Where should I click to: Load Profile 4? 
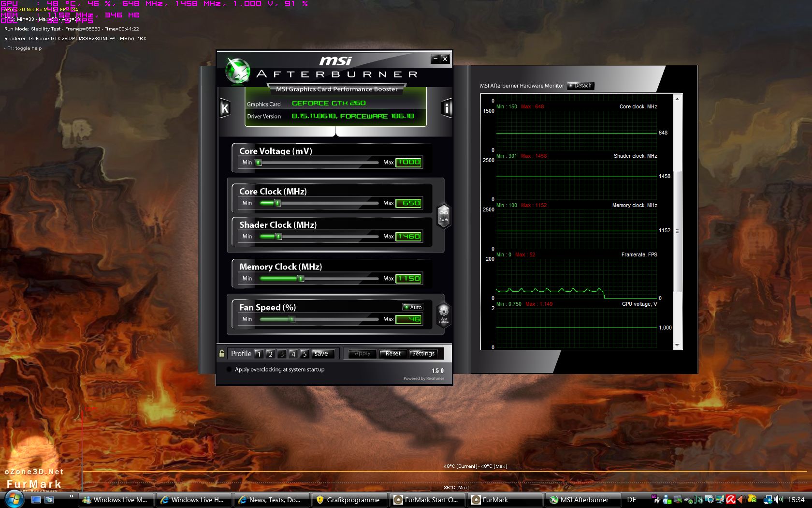pyautogui.click(x=293, y=354)
